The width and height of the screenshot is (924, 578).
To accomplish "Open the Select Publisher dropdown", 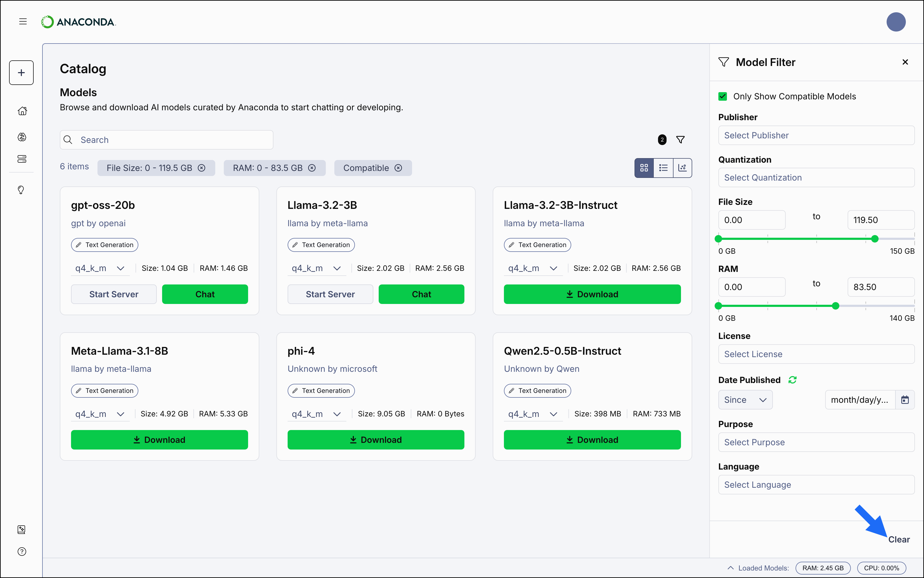I will (816, 135).
